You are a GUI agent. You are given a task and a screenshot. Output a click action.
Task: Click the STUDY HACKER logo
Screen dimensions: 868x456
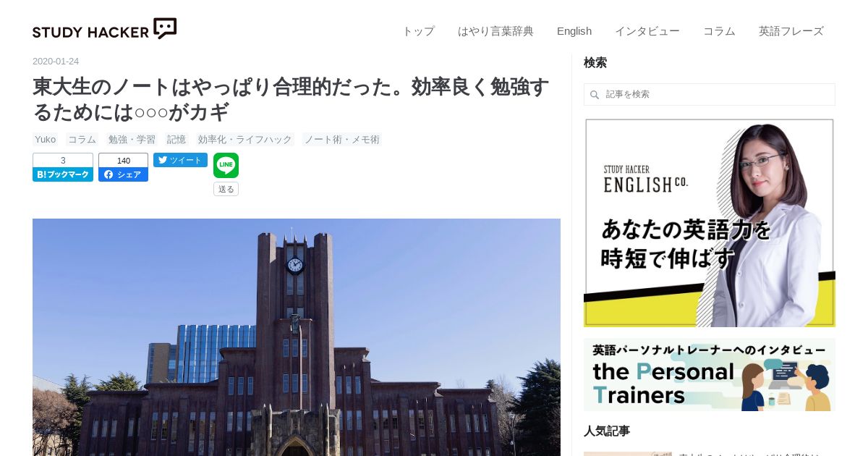click(105, 29)
